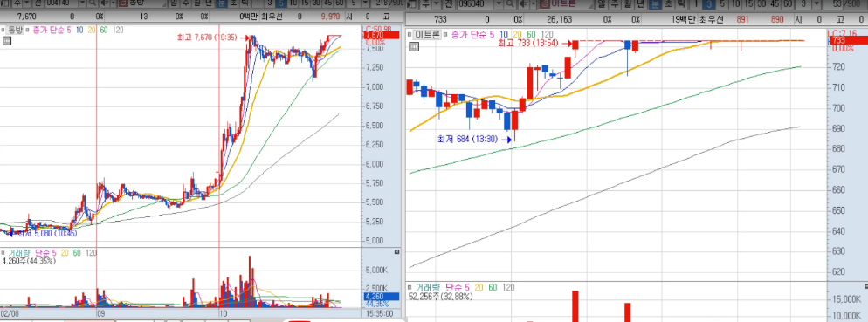Select 일 (daily) period on 동방 chart
The image size is (868, 322).
pyautogui.click(x=173, y=3)
